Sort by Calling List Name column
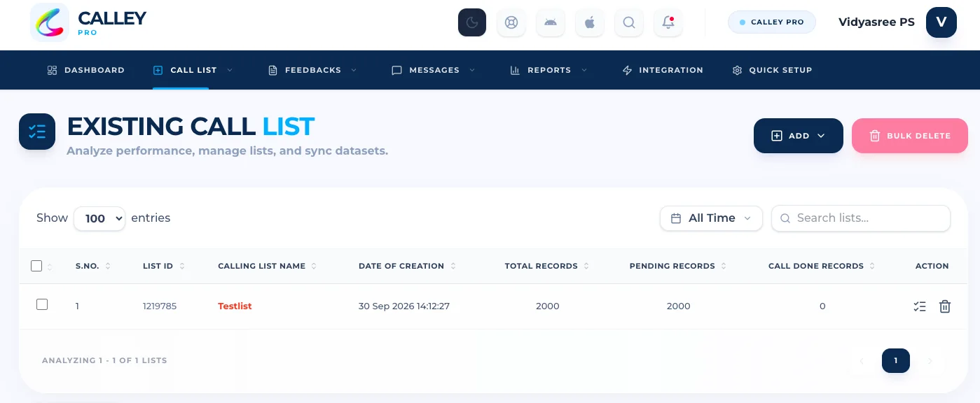 268,266
